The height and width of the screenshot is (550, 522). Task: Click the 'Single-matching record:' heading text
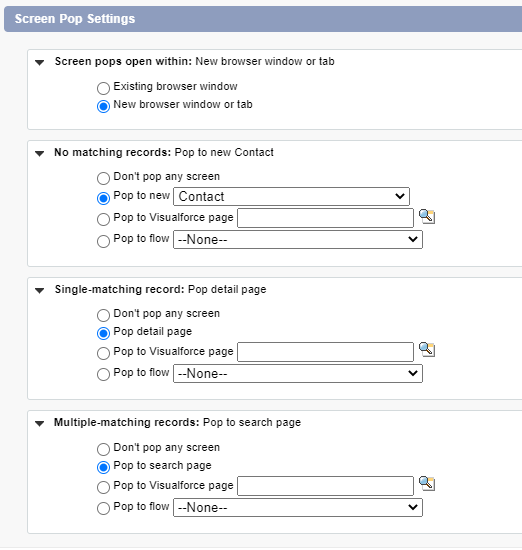tap(119, 289)
